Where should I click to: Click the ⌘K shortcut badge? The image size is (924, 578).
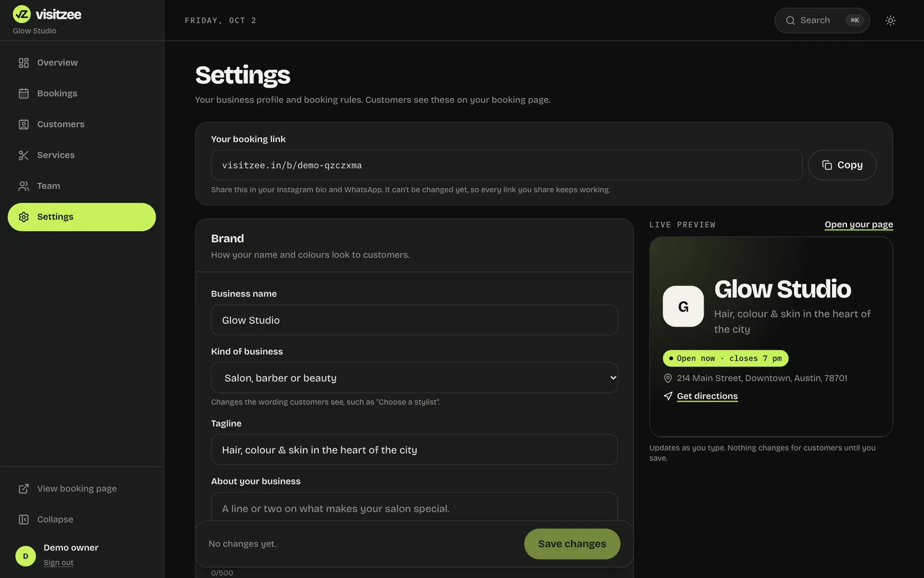[855, 21]
